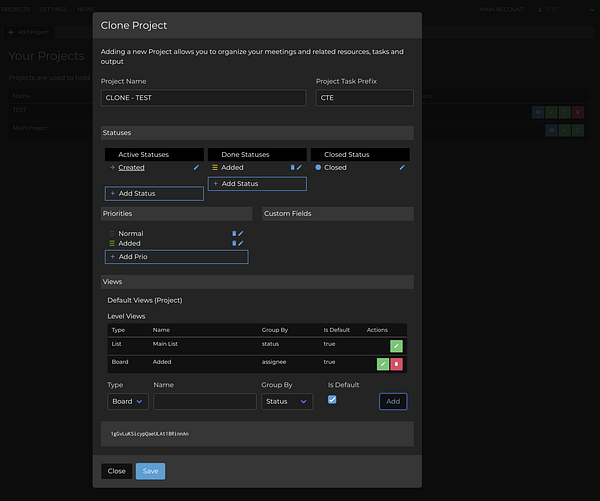This screenshot has width=600, height=501.
Task: Edit the Closed status pencil icon
Action: click(402, 168)
